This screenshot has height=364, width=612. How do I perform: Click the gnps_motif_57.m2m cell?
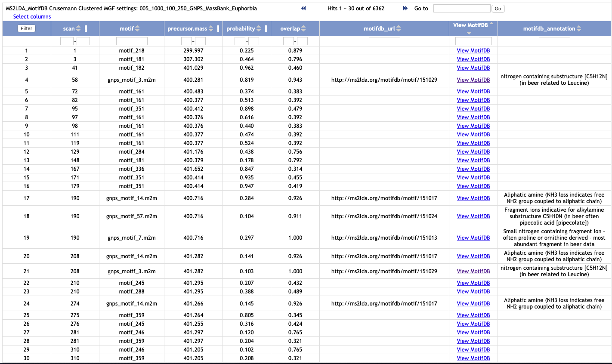click(132, 216)
